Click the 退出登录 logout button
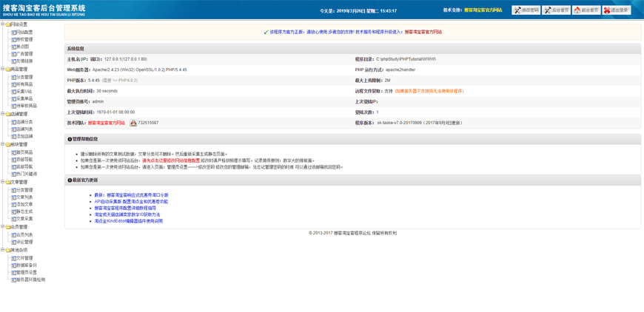Image resolution: width=644 pixels, height=312 pixels. coord(617,10)
